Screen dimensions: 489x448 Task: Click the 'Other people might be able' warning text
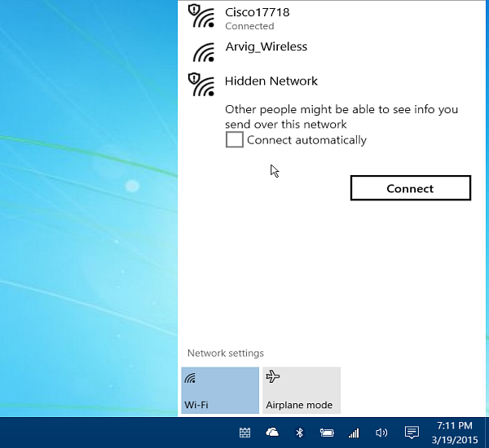(341, 116)
